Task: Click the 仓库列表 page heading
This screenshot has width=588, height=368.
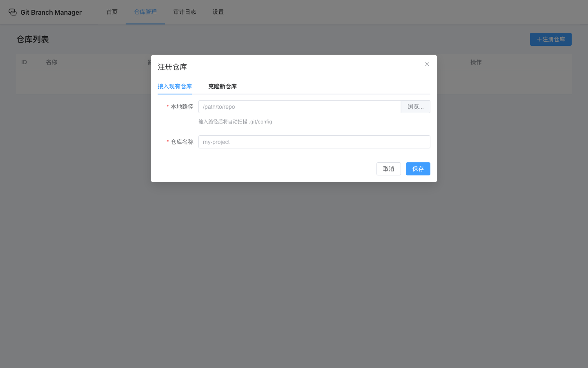Action: pos(32,39)
